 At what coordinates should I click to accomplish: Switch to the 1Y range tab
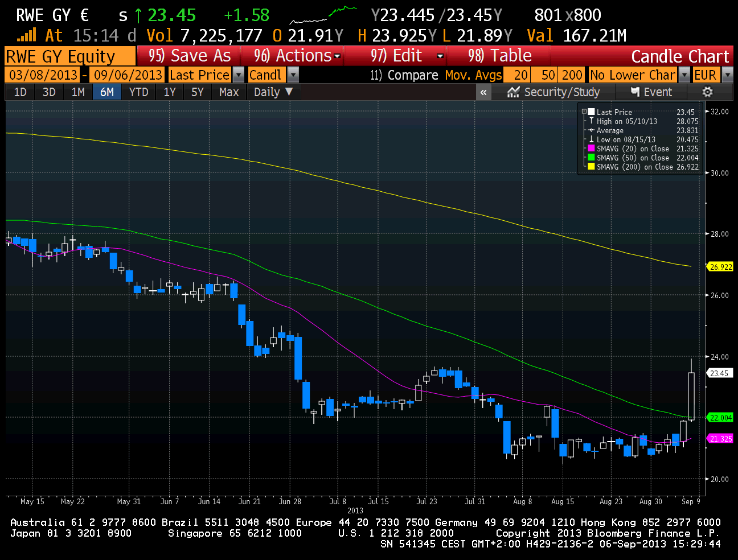click(x=170, y=92)
